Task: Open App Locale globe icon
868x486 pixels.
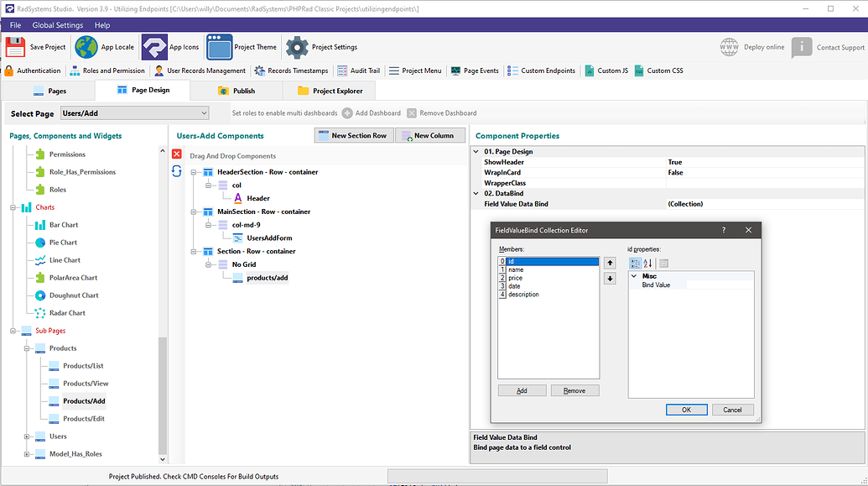Action: pos(86,47)
